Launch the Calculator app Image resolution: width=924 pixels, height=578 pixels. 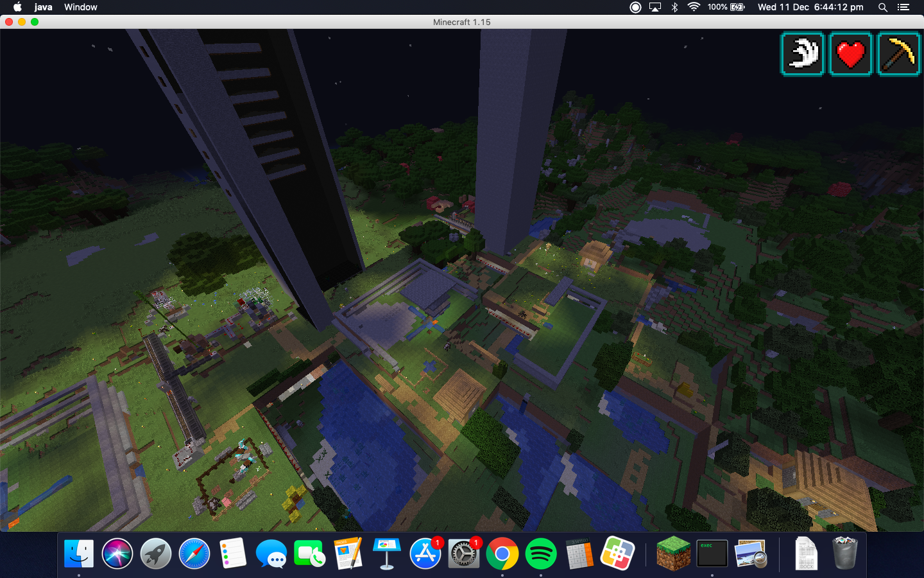(579, 554)
